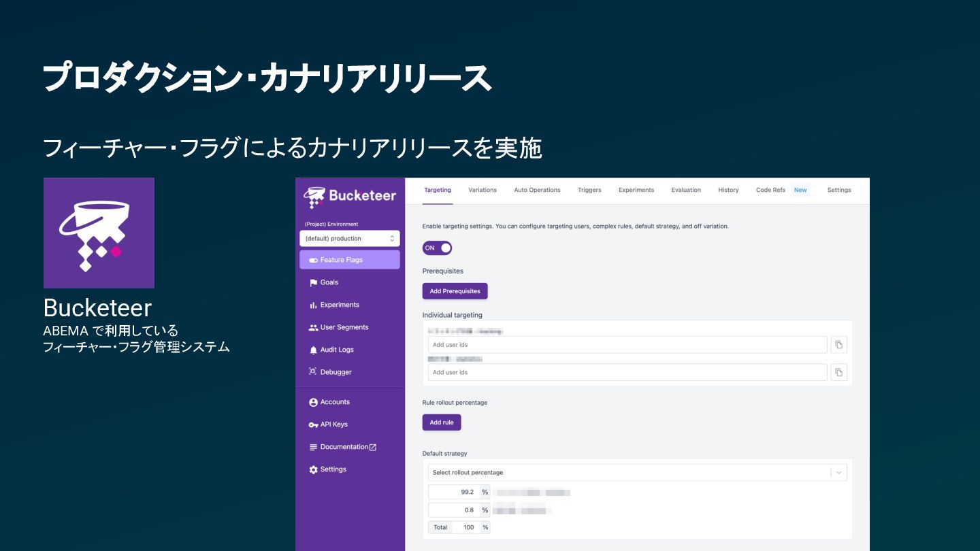Click the Debugger icon in the sidebar
The height and width of the screenshot is (551, 980).
tap(313, 372)
